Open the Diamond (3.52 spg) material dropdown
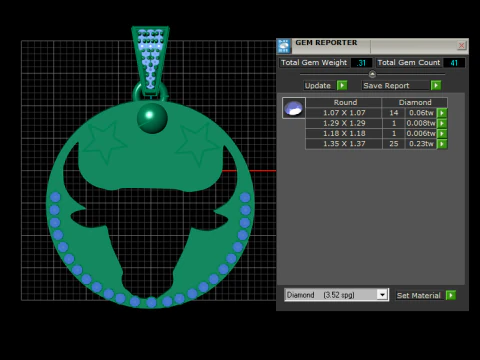480x360 pixels. click(x=382, y=295)
